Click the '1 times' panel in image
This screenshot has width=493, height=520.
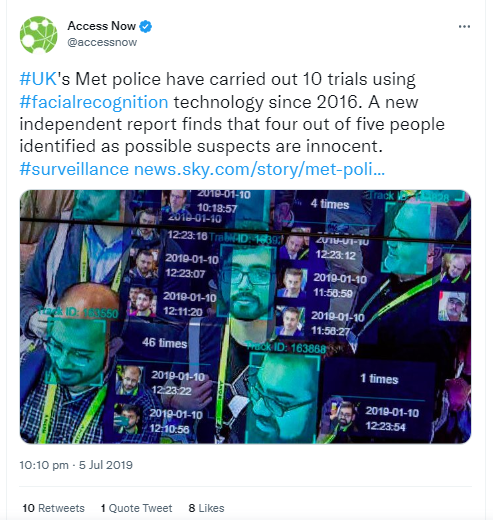pyautogui.click(x=379, y=379)
